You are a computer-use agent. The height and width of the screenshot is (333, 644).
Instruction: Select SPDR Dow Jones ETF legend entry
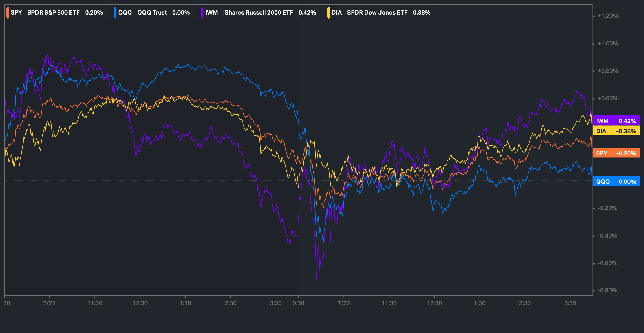tap(377, 13)
